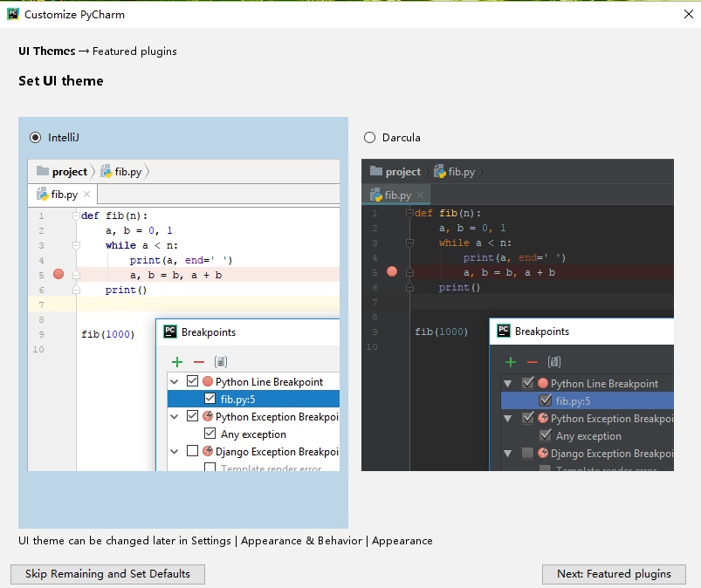Select the IntelliJ theme radio button

(35, 137)
